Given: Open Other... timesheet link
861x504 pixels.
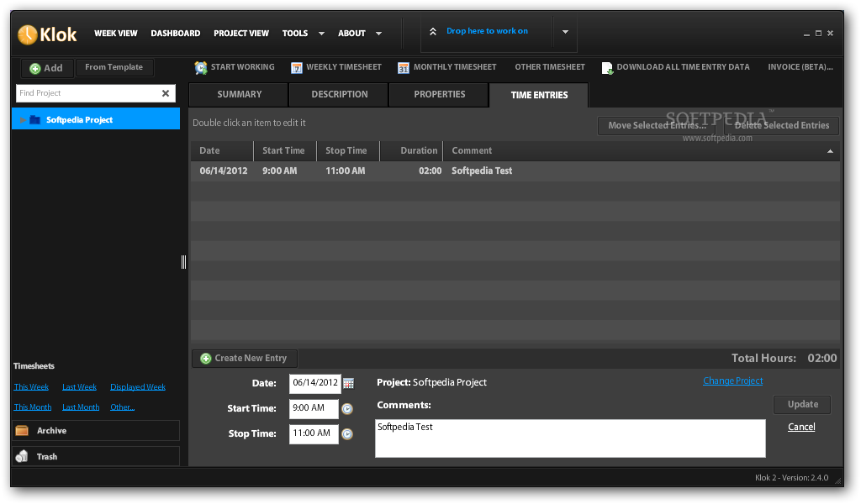Looking at the screenshot, I should click(123, 407).
